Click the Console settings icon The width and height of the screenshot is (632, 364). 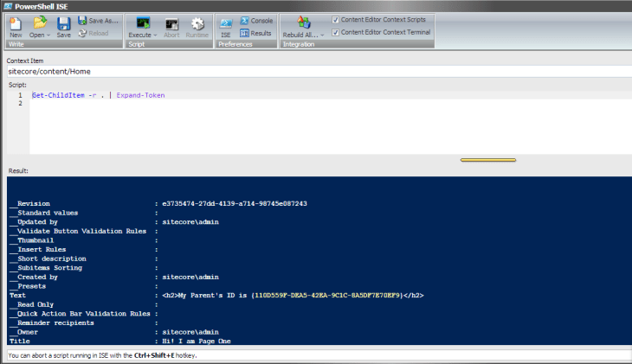[x=245, y=20]
